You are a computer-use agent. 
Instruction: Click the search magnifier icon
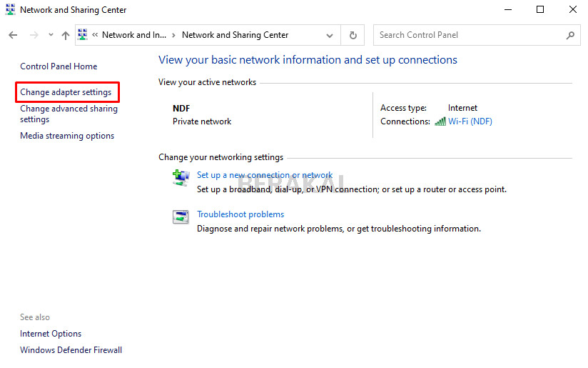pyautogui.click(x=570, y=35)
